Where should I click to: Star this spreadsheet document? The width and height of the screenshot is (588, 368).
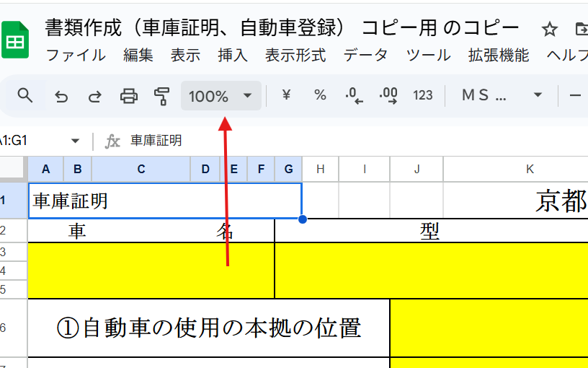pyautogui.click(x=550, y=29)
